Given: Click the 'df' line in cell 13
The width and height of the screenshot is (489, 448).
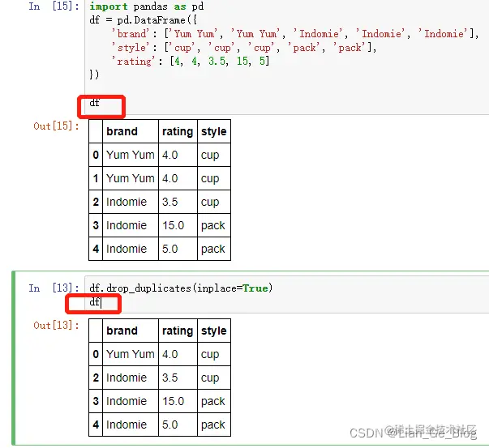Looking at the screenshot, I should tap(95, 302).
